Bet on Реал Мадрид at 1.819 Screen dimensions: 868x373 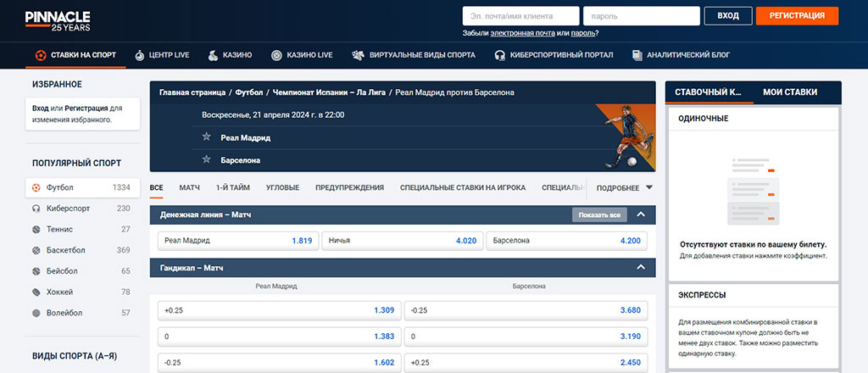point(238,241)
